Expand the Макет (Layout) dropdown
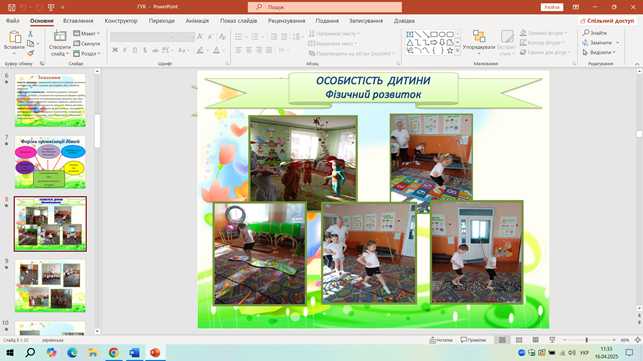Image resolution: width=643 pixels, height=361 pixels. point(87,33)
